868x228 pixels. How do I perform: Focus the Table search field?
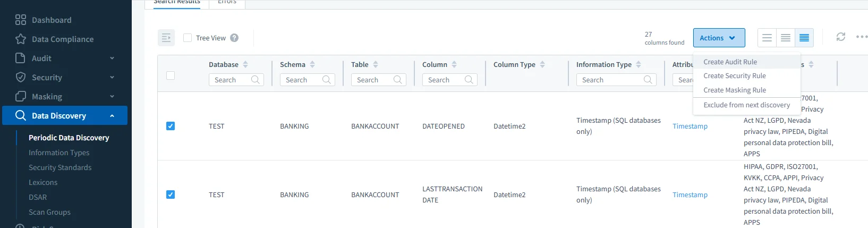pos(379,80)
